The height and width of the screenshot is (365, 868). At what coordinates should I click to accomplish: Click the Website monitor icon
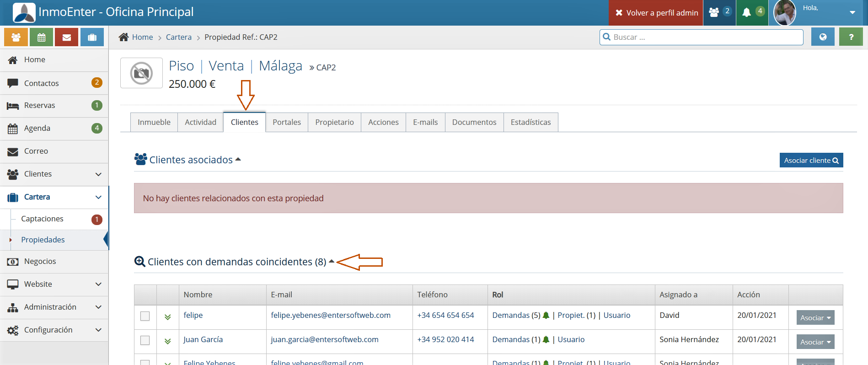(x=13, y=284)
